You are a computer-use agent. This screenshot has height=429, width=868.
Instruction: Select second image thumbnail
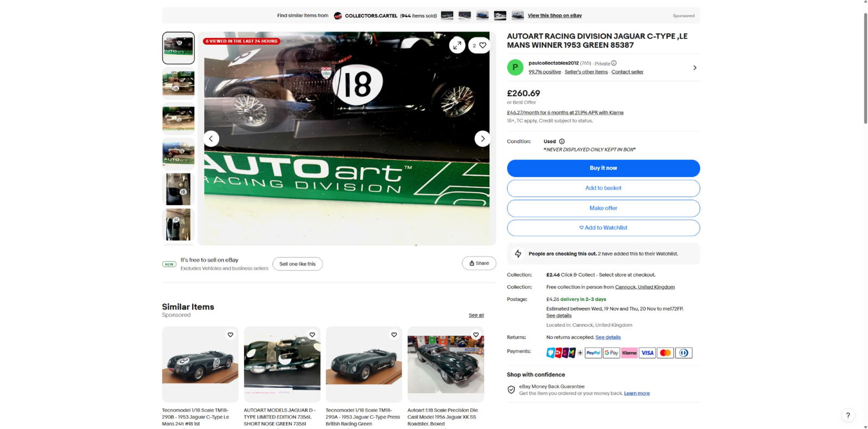tap(178, 83)
